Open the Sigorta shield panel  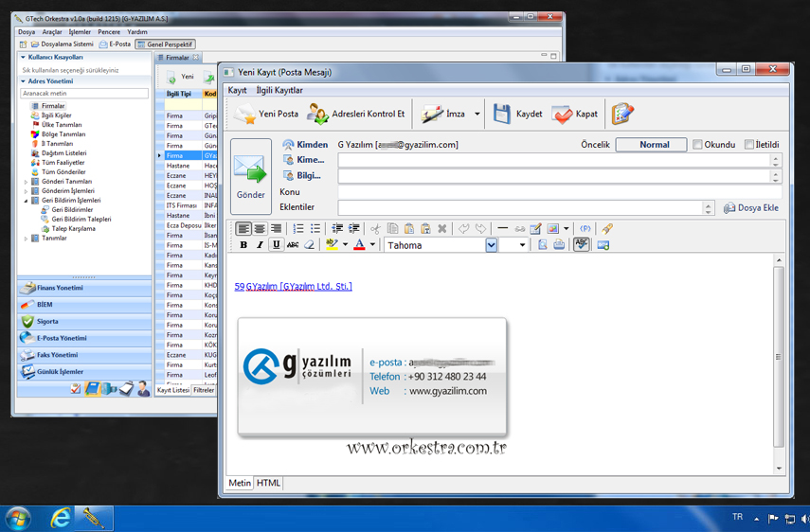point(84,322)
